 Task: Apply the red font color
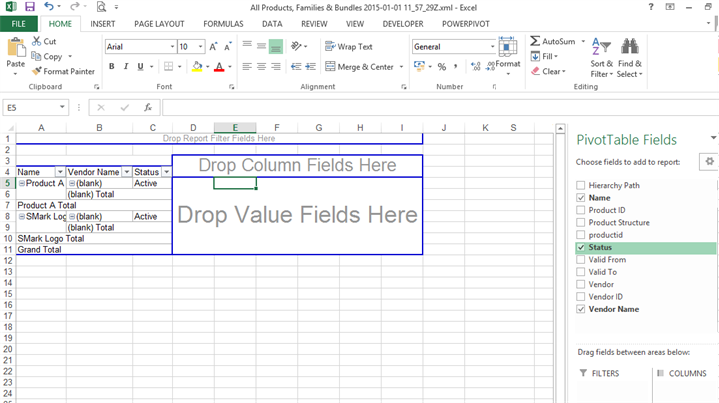219,67
